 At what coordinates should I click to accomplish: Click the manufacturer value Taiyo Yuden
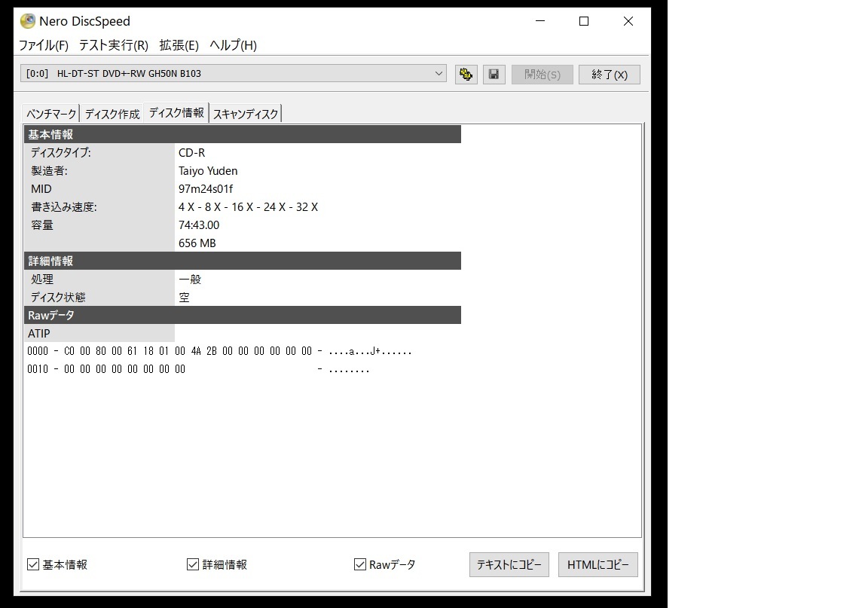click(208, 170)
